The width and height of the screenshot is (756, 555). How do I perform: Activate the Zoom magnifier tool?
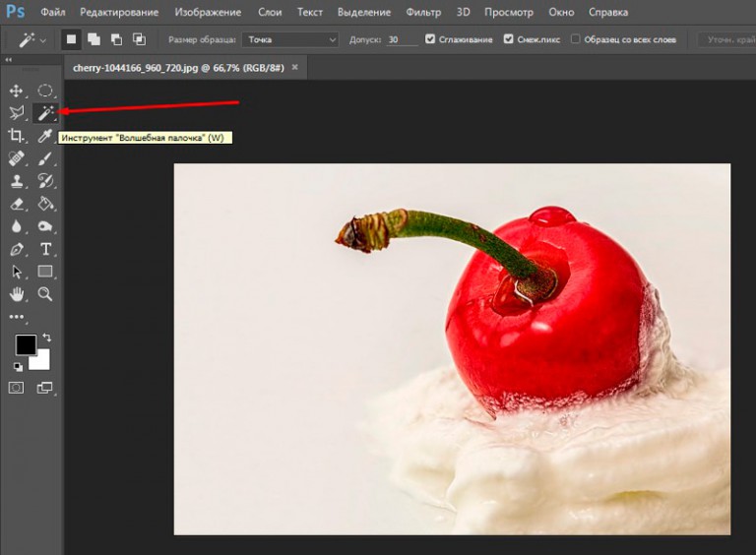[45, 294]
